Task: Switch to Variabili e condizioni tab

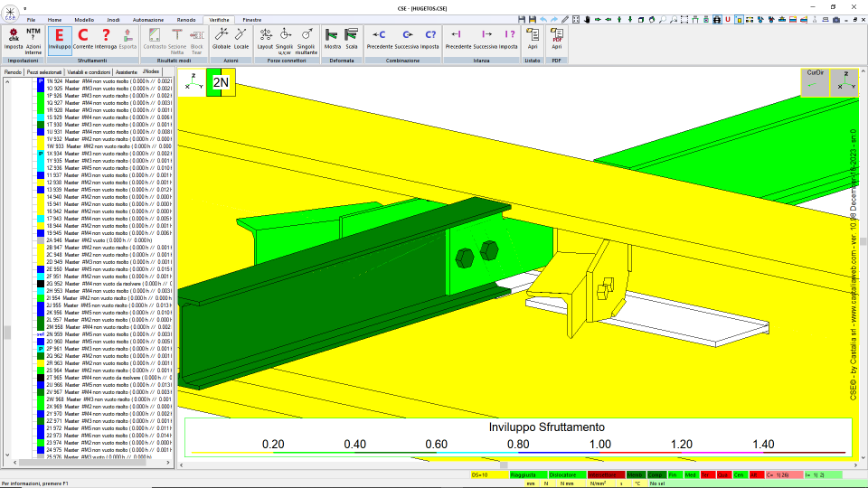Action: (x=89, y=72)
